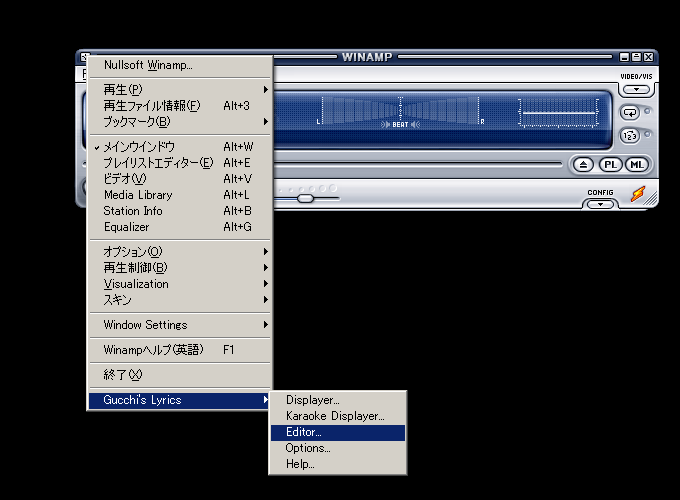The height and width of the screenshot is (500, 680).
Task: Toggle the PL playlist button
Action: (611, 165)
